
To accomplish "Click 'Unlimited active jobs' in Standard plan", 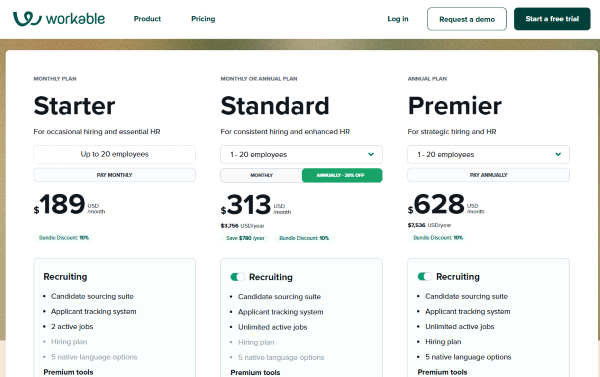I will pyautogui.click(x=272, y=327).
